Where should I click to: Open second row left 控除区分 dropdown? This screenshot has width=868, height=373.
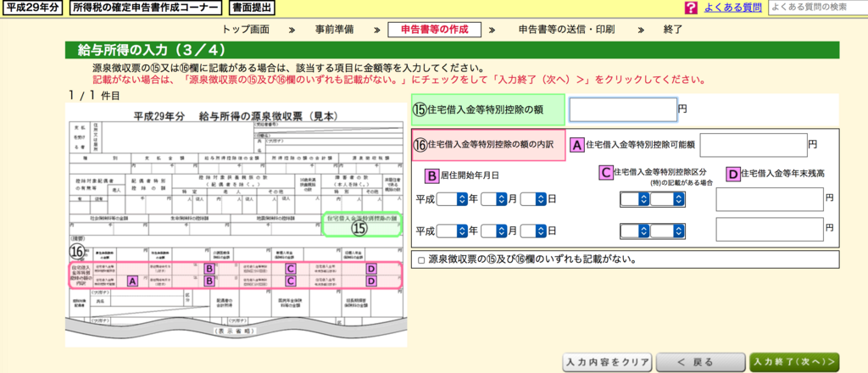point(636,231)
